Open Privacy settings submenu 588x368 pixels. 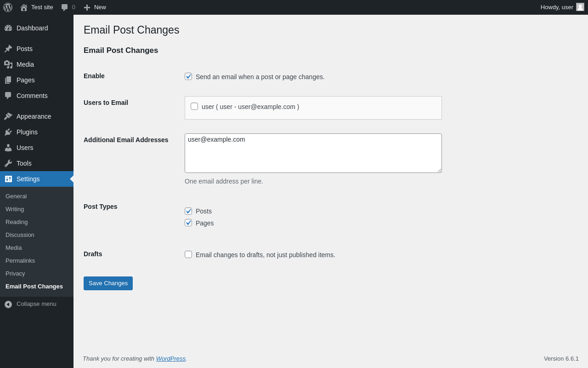click(15, 274)
